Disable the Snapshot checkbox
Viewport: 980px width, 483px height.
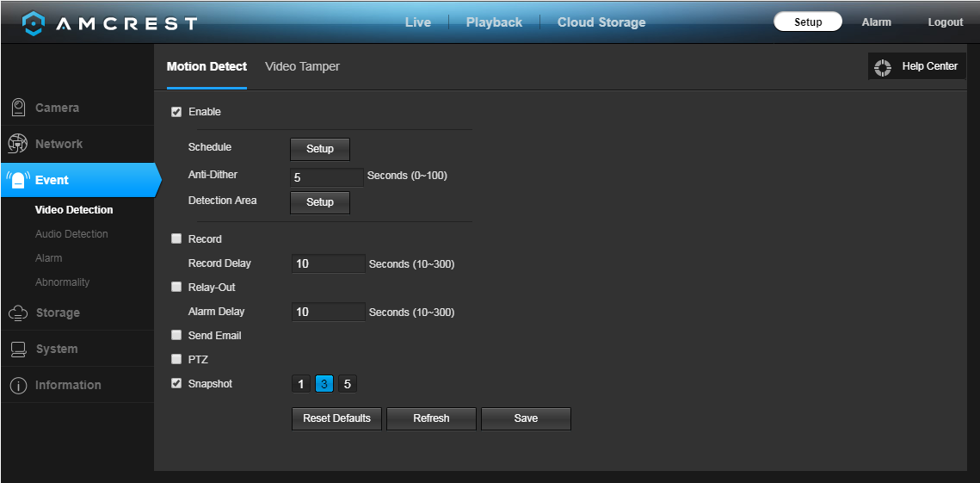pyautogui.click(x=176, y=383)
